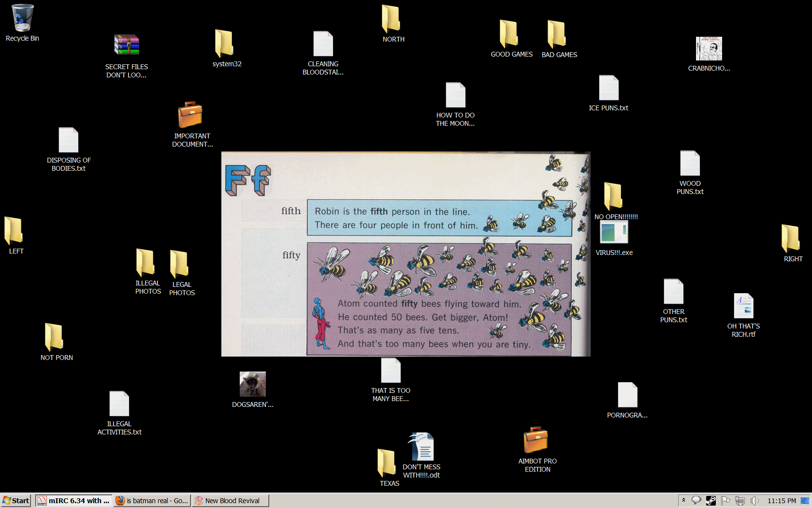
Task: Select the AIMBOT PRO EDITION briefcase
Action: click(x=536, y=440)
